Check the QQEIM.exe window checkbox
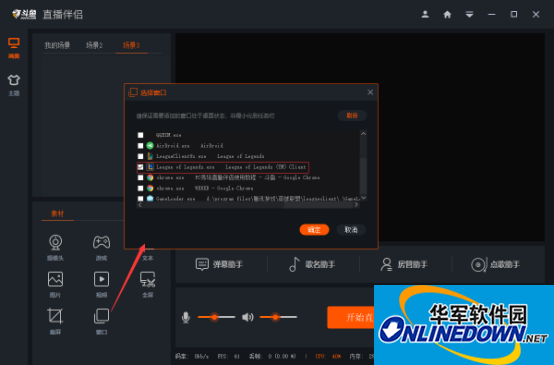Viewport: 554px width, 365px height. pos(140,135)
